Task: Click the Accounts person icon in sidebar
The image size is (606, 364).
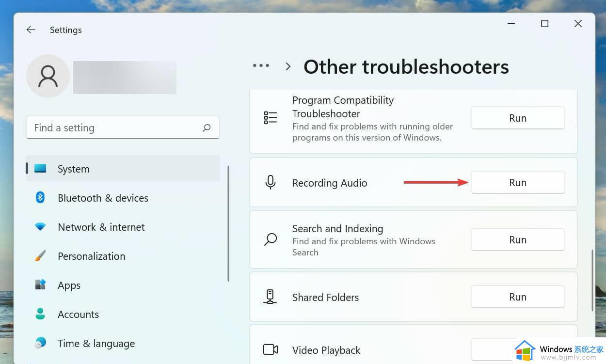Action: point(40,314)
